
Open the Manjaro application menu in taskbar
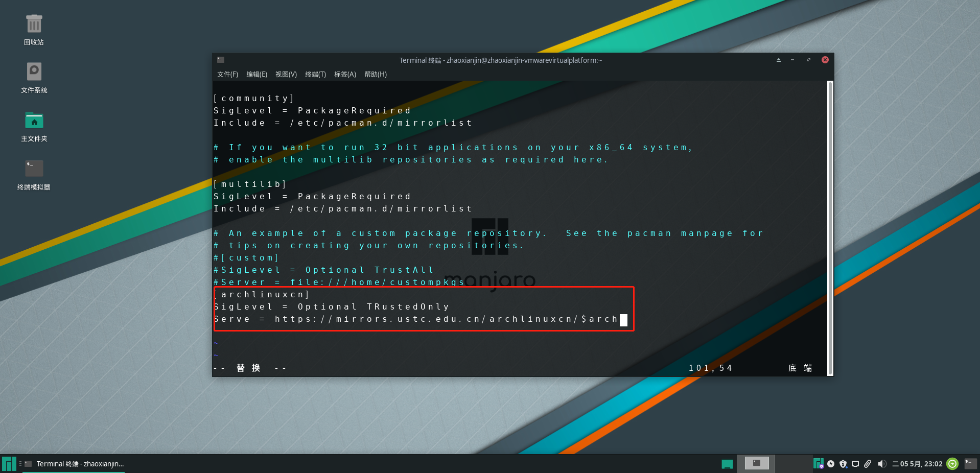pyautogui.click(x=9, y=464)
